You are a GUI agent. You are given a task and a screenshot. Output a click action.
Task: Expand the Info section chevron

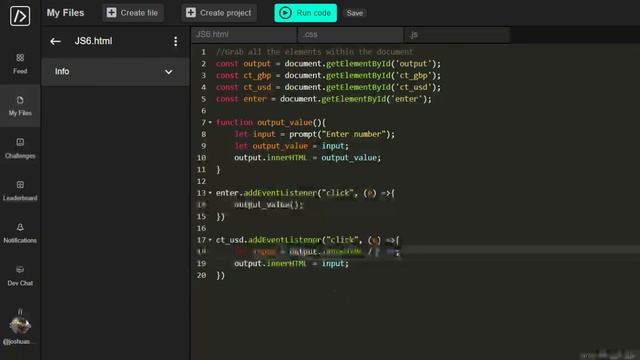169,72
